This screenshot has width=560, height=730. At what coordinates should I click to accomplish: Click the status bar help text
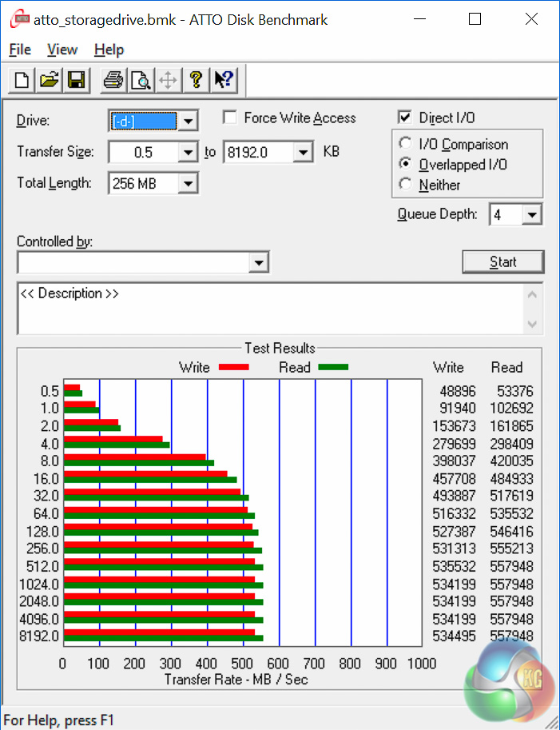[x=58, y=720]
